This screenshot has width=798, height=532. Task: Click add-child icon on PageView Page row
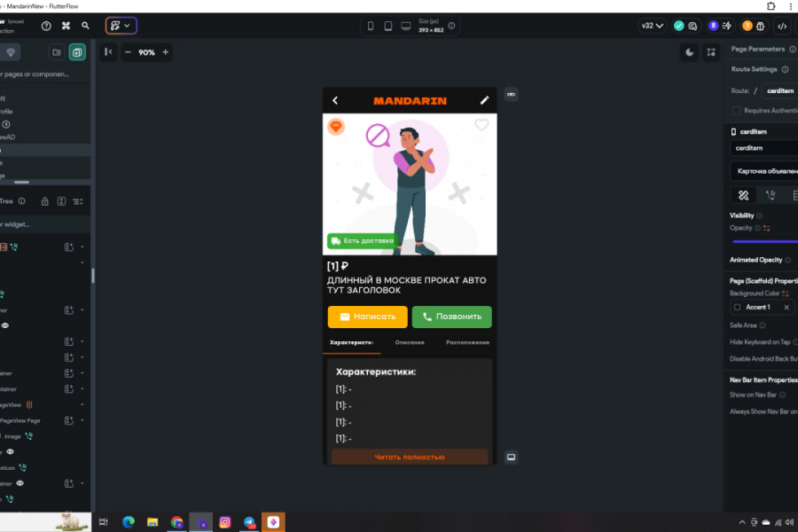coord(68,420)
